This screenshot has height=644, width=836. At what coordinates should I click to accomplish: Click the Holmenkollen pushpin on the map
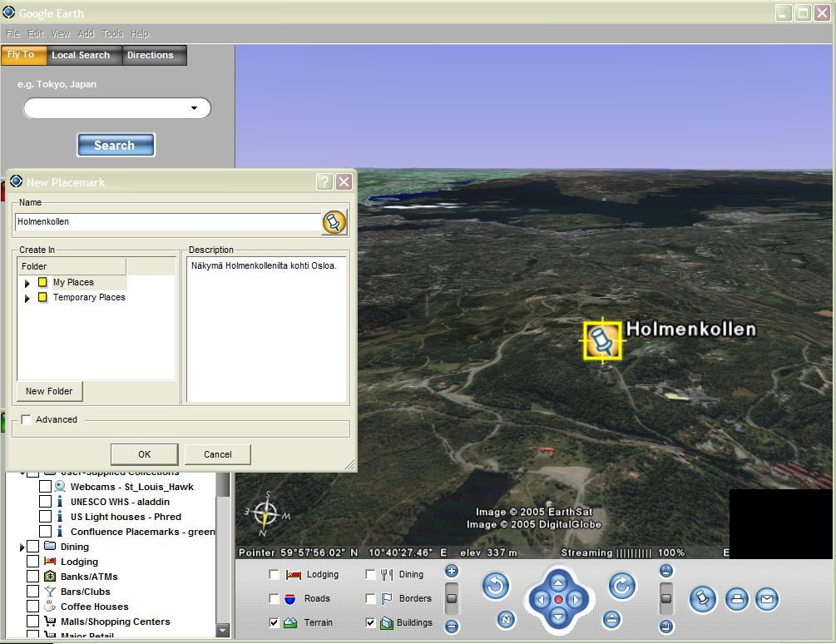602,340
